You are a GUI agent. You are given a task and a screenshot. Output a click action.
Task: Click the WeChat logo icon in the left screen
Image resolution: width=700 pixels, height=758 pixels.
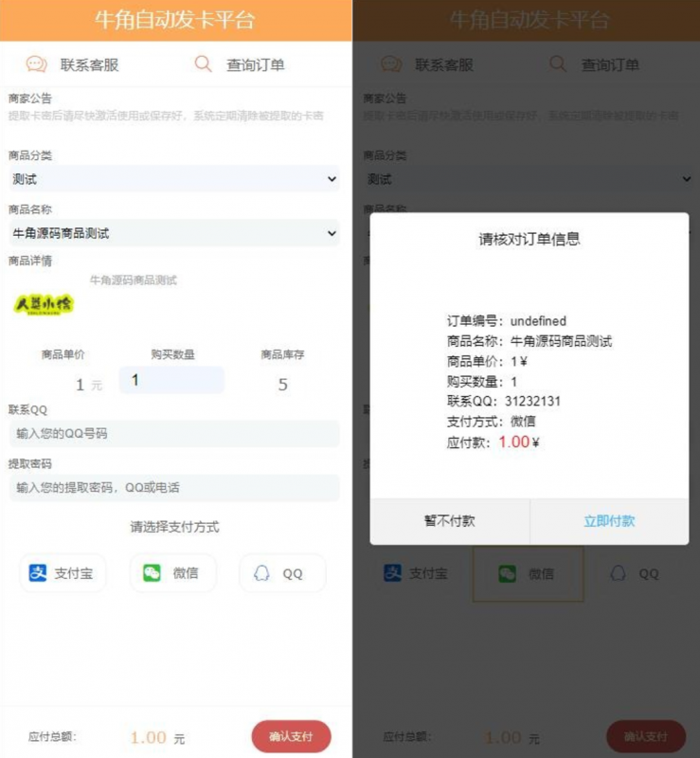152,573
